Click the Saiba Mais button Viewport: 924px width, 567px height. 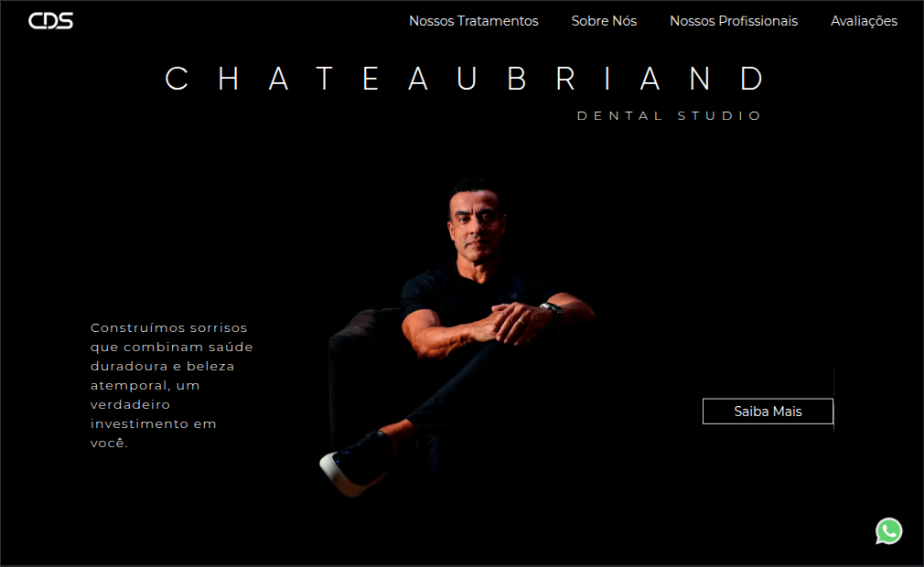pyautogui.click(x=768, y=411)
